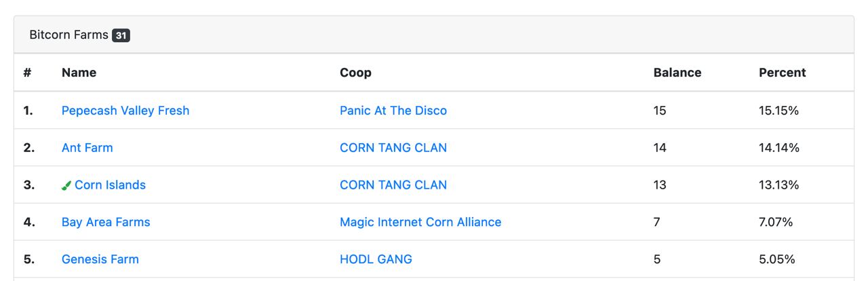The width and height of the screenshot is (868, 281).
Task: Click the Coop column header
Action: coord(355,73)
